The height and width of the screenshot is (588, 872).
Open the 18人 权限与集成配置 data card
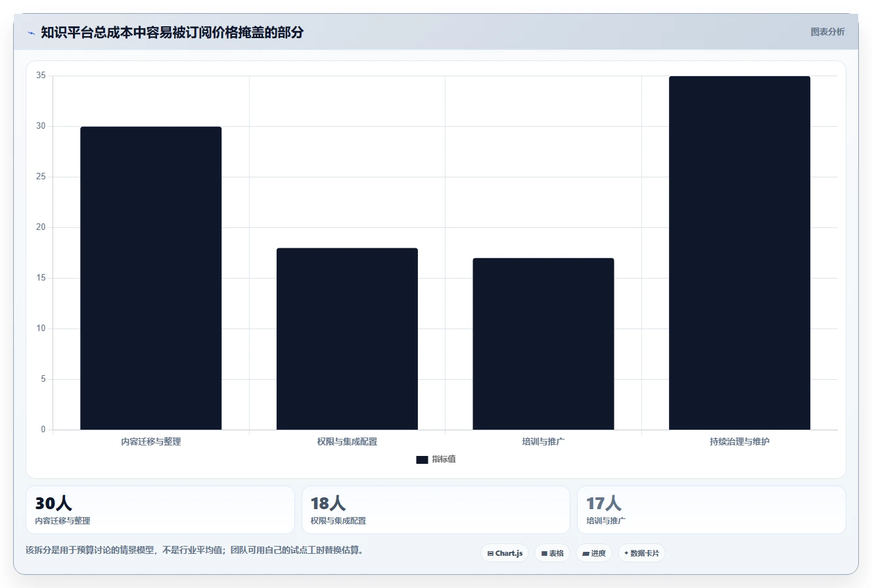tap(436, 510)
